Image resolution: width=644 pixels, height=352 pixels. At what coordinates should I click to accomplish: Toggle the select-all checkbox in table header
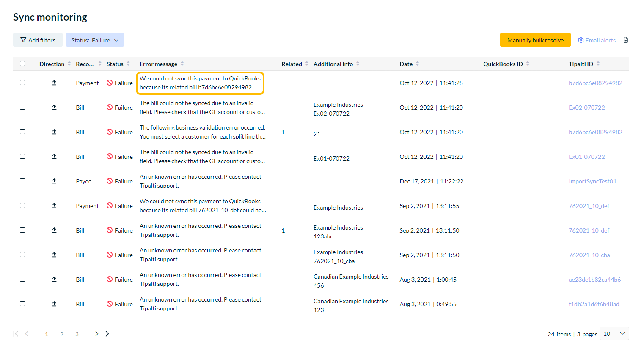coord(22,64)
